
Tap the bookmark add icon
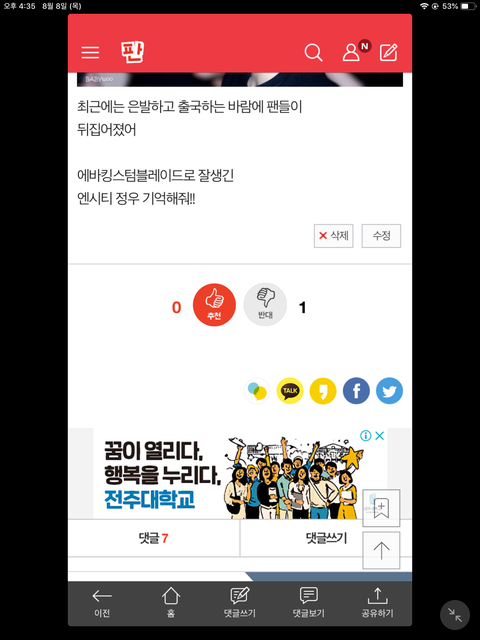tap(381, 508)
